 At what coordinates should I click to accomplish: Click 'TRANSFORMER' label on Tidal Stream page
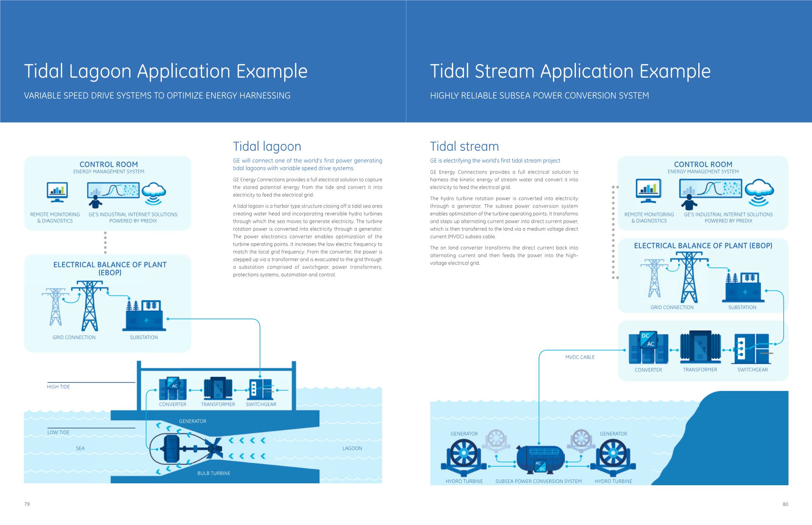tap(700, 370)
